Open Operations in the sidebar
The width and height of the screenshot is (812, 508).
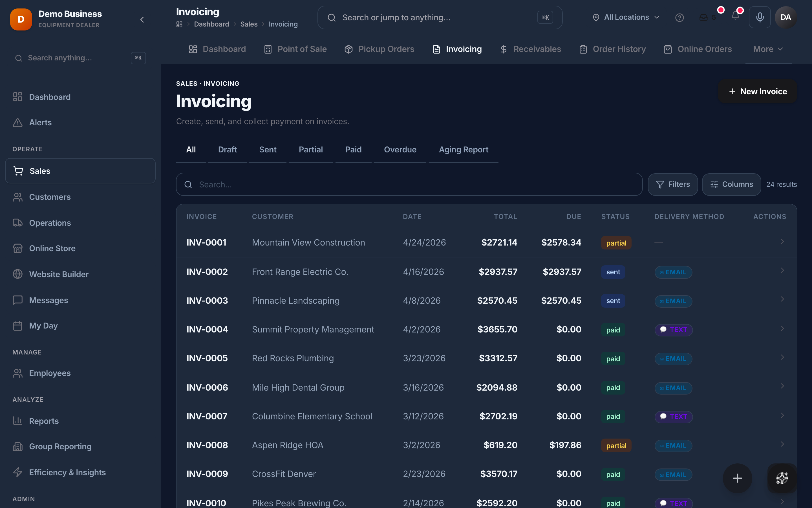coord(80,223)
